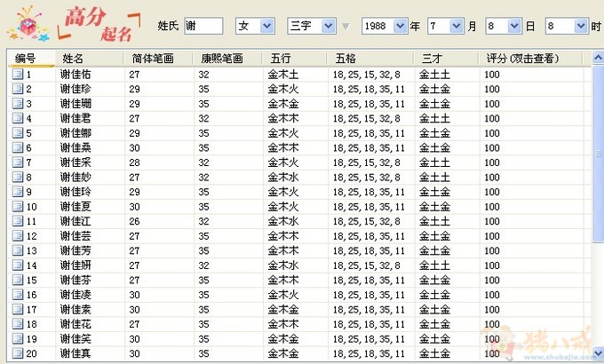The width and height of the screenshot is (604, 364).
Task: Select the name 谢佳玲
Action: coord(75,192)
